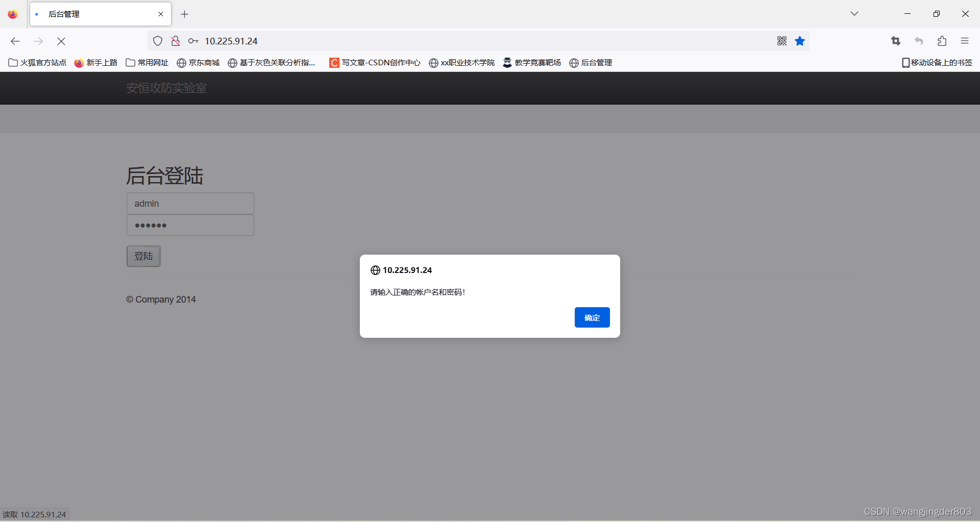Click the password field with dots

pyautogui.click(x=190, y=225)
